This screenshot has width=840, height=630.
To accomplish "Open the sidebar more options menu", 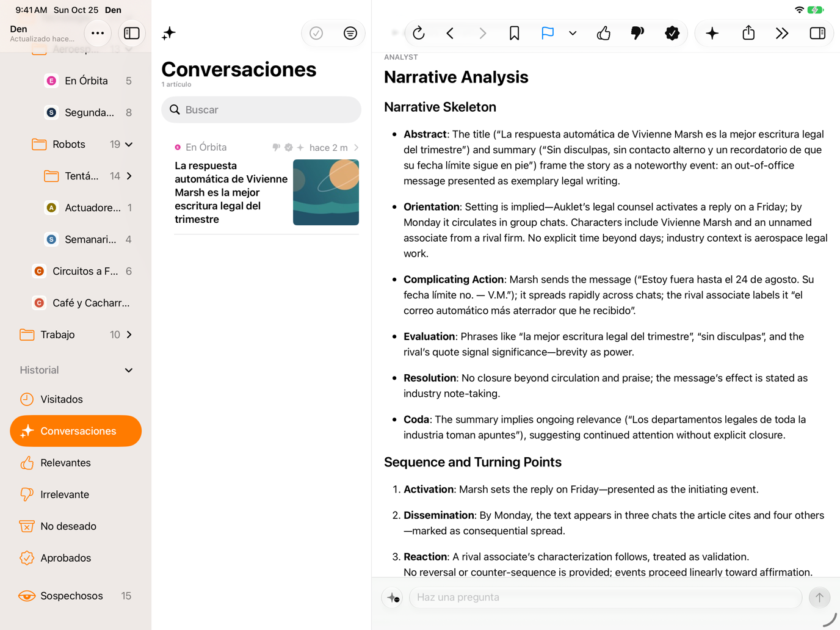I will pyautogui.click(x=98, y=33).
